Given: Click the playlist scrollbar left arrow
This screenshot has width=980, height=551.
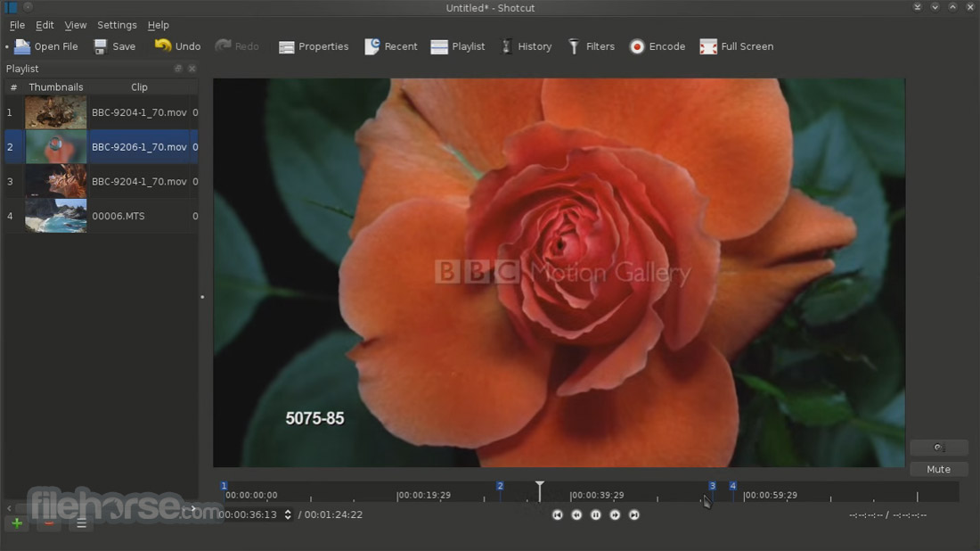Looking at the screenshot, I should [x=9, y=508].
